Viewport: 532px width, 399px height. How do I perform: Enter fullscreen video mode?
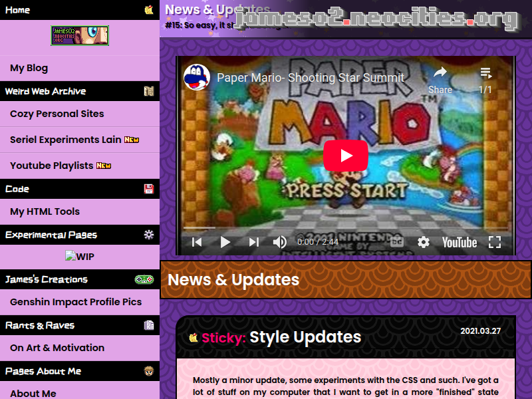click(495, 242)
